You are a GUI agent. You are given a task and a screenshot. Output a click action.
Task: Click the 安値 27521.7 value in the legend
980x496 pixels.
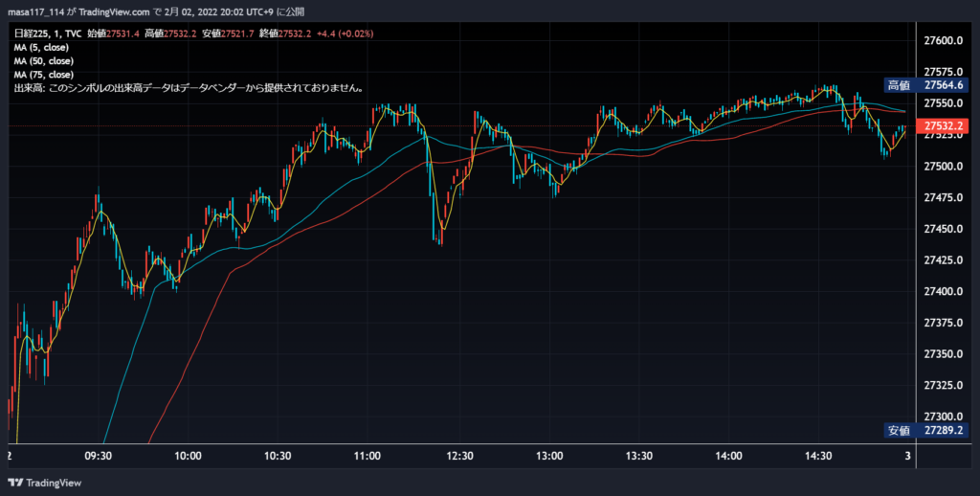click(228, 34)
